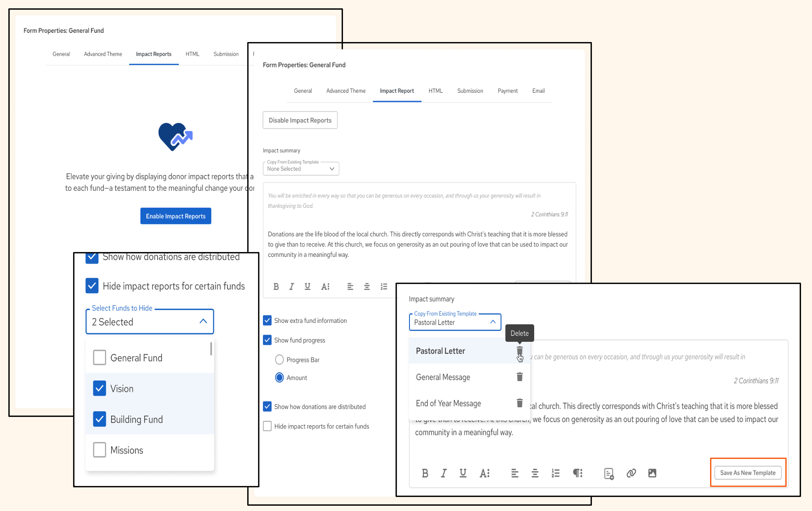Delete the General Message template via trash icon
This screenshot has width=812, height=511.
coord(519,377)
